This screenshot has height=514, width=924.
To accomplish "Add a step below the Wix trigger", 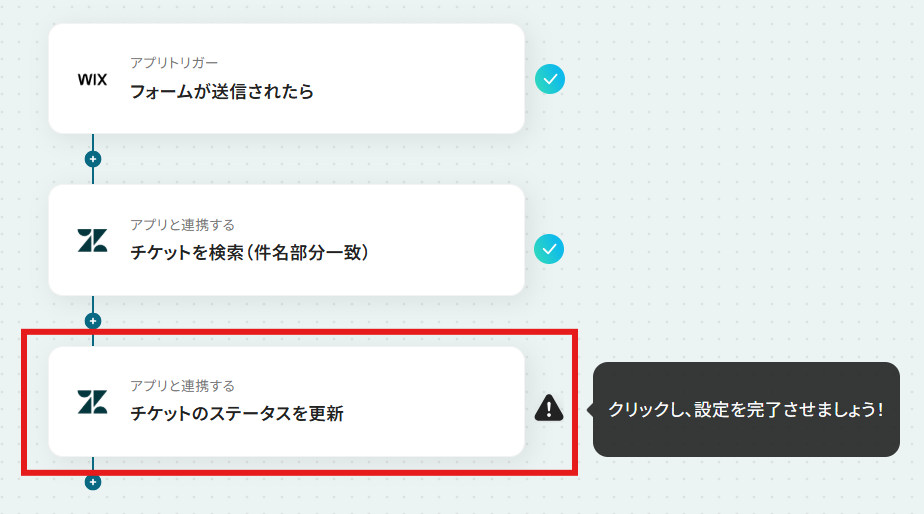I will pyautogui.click(x=93, y=159).
